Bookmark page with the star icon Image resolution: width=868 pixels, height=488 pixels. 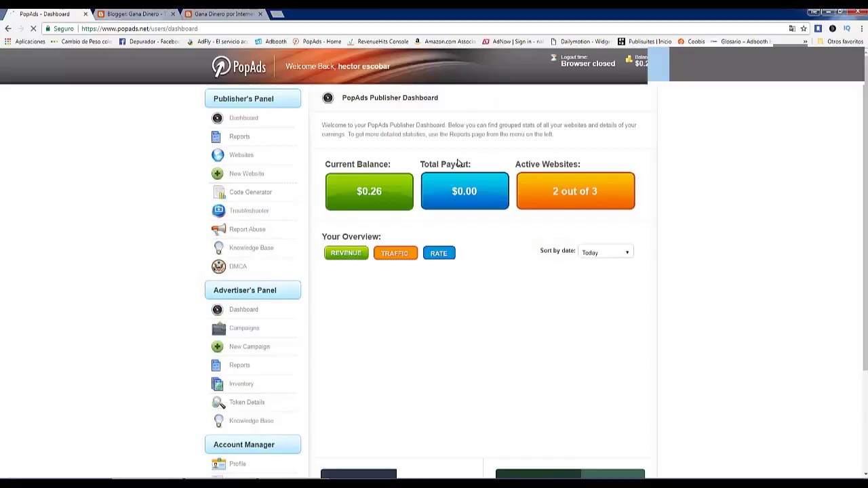(x=804, y=28)
